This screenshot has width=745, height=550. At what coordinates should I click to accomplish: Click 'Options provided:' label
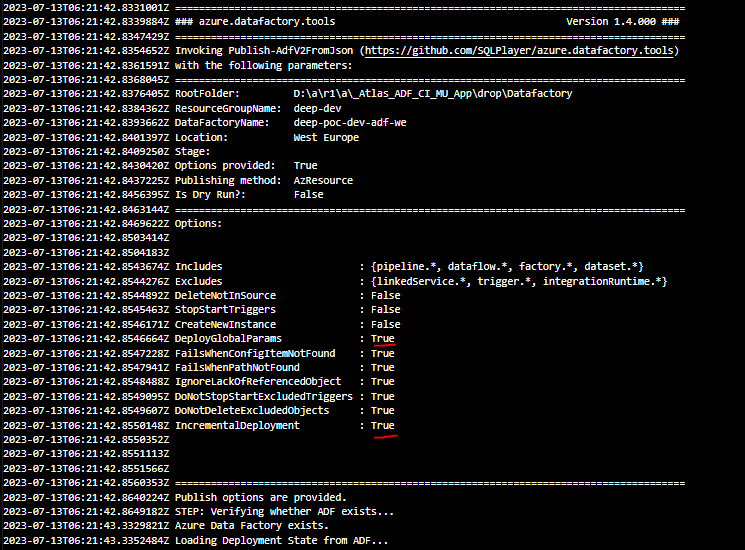(x=225, y=165)
